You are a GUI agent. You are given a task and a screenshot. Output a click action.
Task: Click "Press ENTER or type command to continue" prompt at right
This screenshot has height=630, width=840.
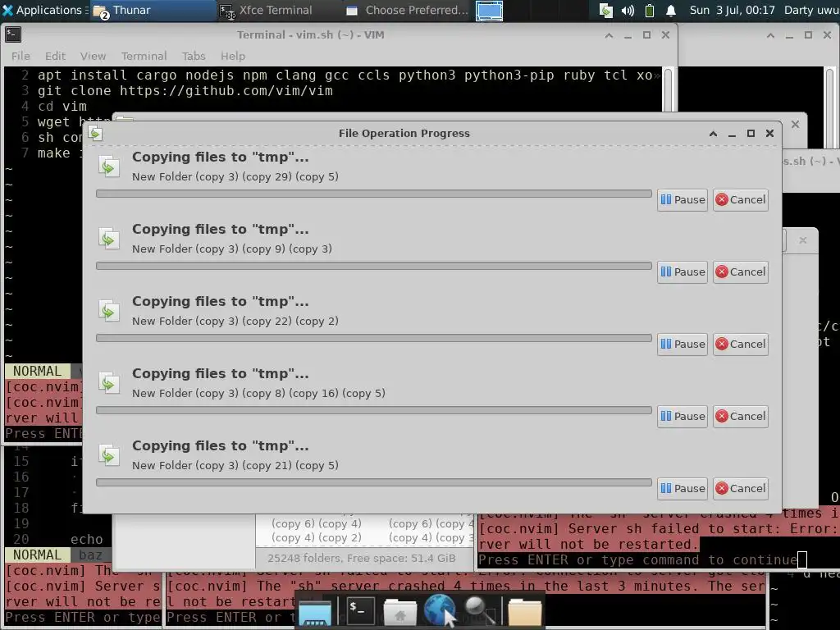(637, 560)
